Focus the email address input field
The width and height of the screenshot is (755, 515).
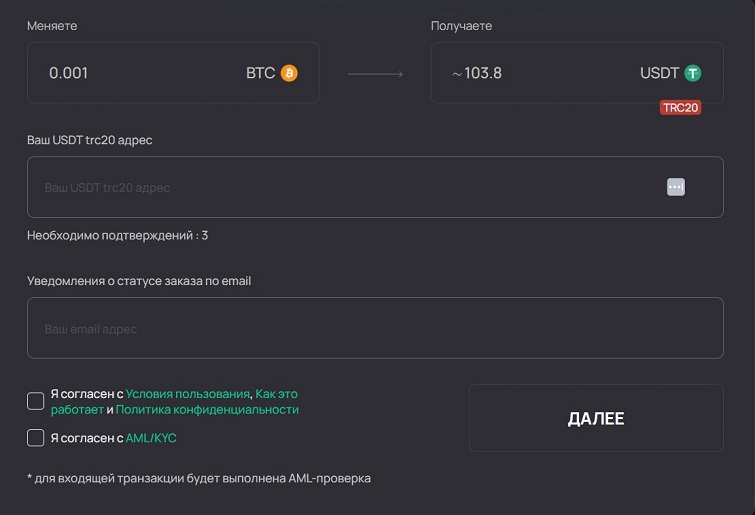tap(375, 328)
